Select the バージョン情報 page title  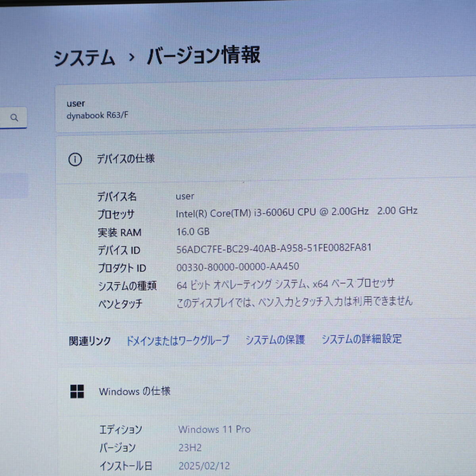[203, 56]
